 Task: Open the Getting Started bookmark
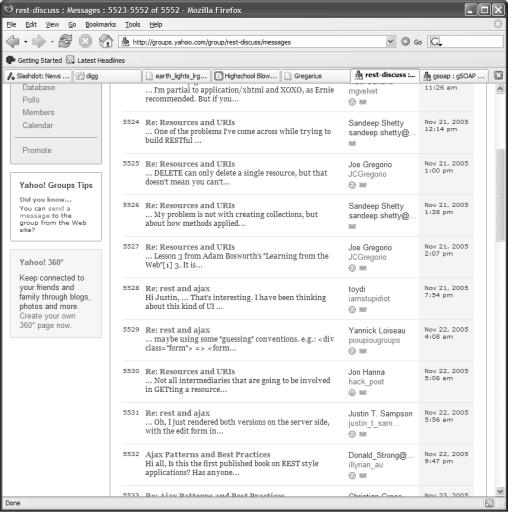34,60
